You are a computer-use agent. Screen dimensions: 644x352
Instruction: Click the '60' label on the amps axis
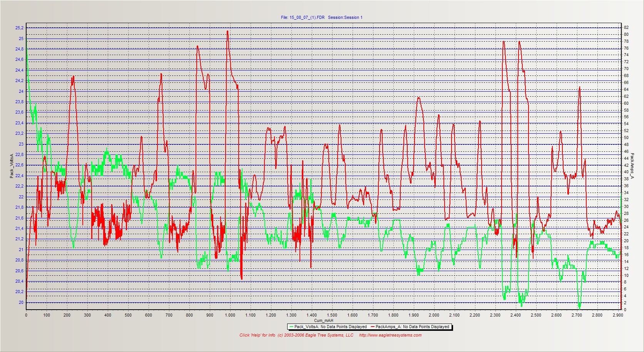pyautogui.click(x=626, y=103)
